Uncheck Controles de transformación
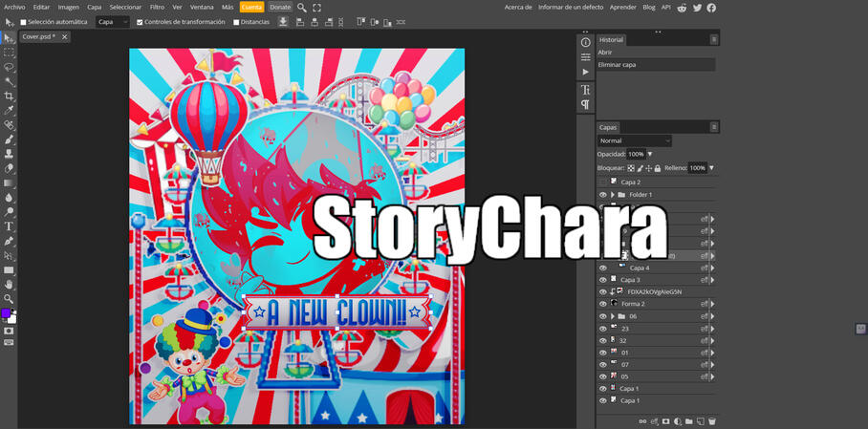868x429 pixels. click(x=140, y=22)
